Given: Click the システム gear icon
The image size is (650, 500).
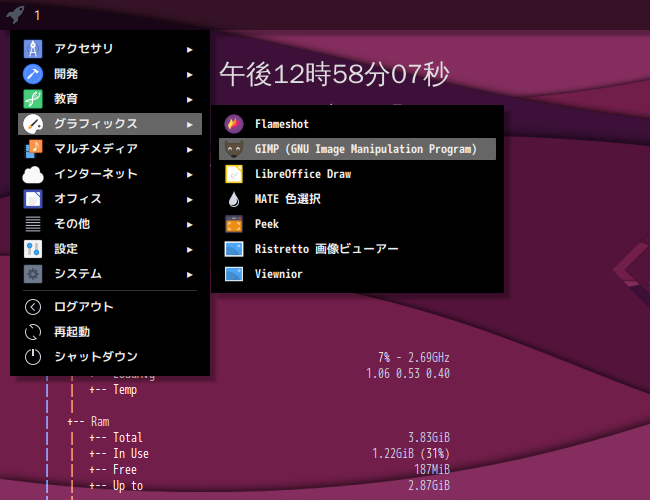Looking at the screenshot, I should coord(33,274).
